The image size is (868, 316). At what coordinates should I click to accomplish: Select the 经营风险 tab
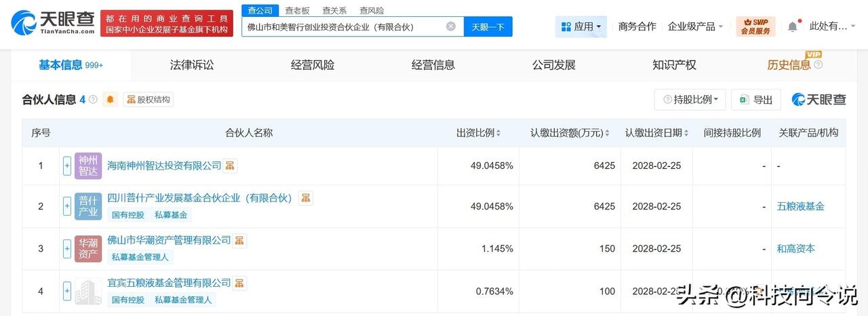313,65
